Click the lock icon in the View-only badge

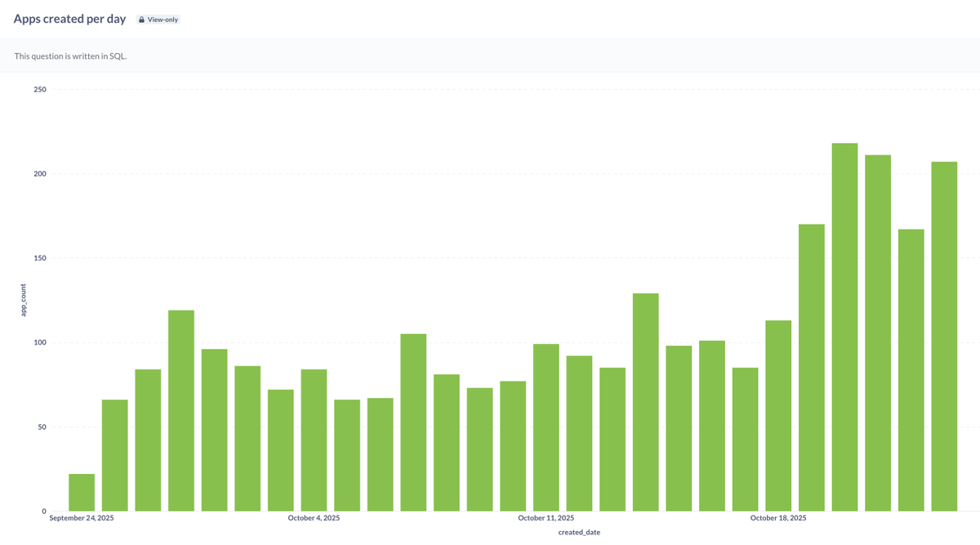[140, 19]
